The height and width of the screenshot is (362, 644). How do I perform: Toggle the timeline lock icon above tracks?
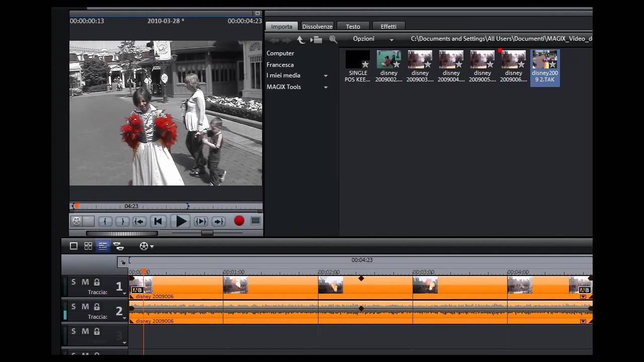point(123,262)
